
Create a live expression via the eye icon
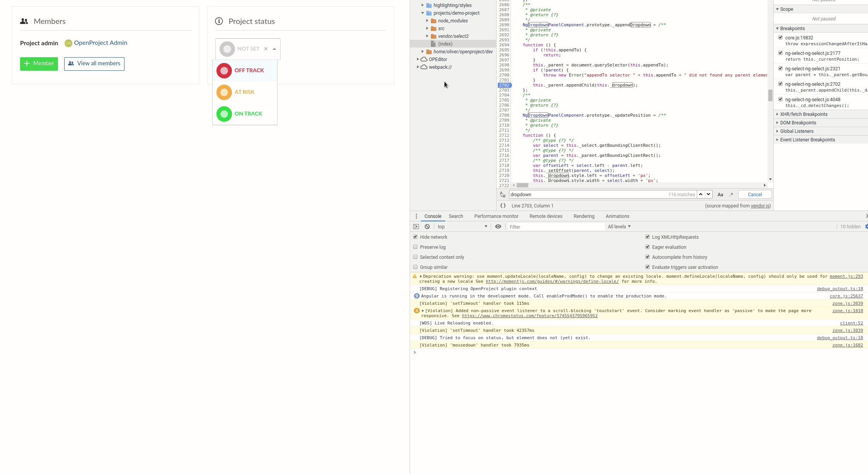(498, 226)
